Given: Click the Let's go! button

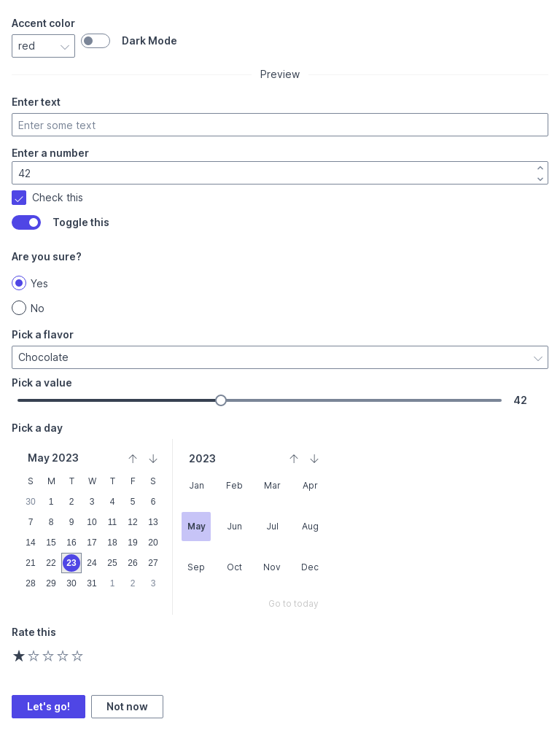Looking at the screenshot, I should 48,707.
